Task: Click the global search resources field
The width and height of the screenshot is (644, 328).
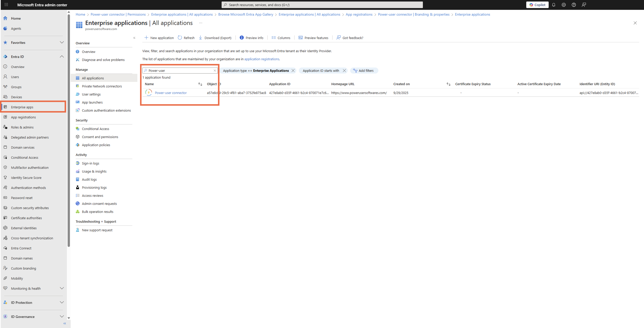Action: point(322,5)
